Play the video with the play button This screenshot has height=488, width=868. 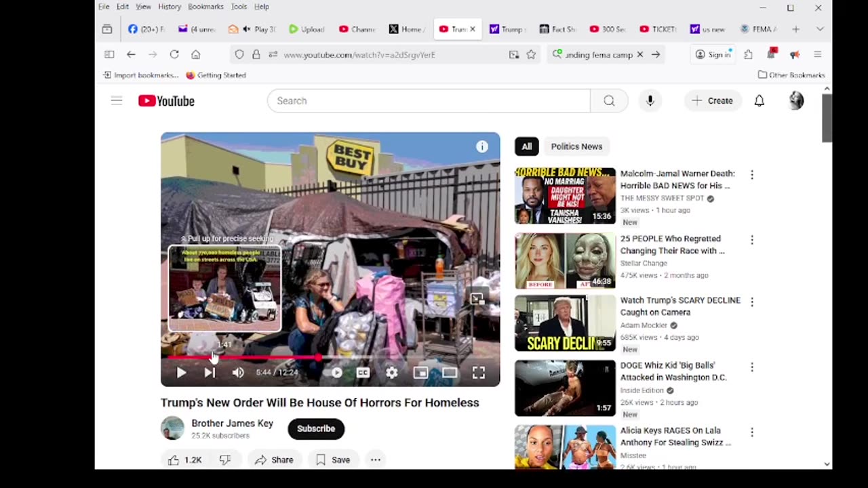181,372
